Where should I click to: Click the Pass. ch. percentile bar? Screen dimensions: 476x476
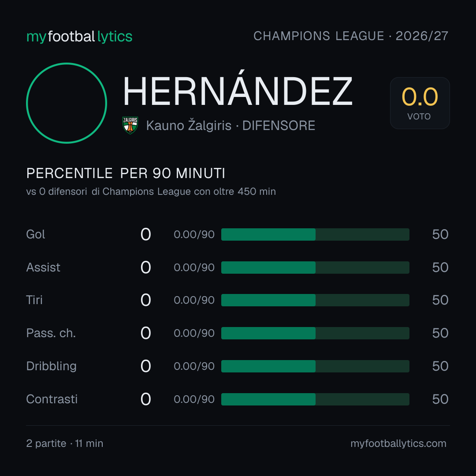[315, 333]
